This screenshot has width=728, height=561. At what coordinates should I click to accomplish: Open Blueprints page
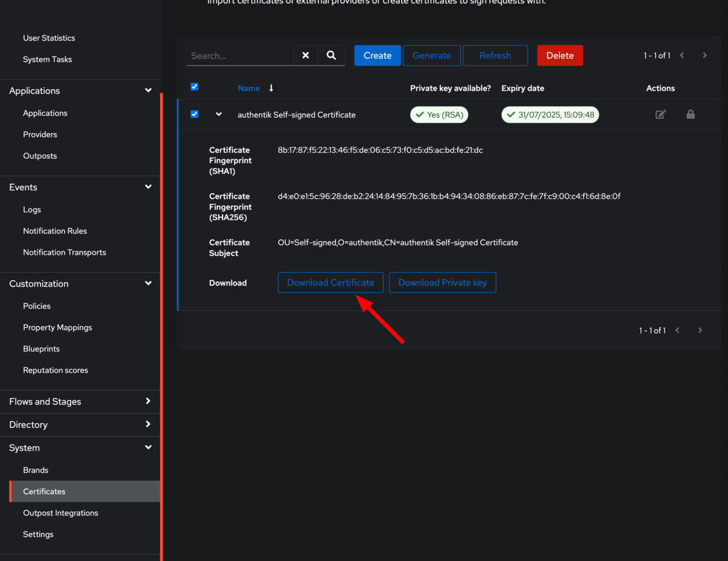pos(41,349)
